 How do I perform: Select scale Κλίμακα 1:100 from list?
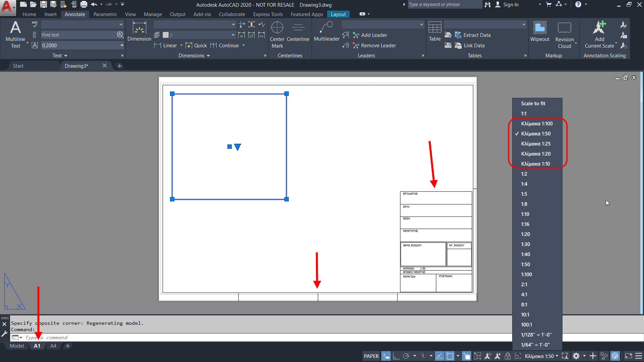(537, 123)
